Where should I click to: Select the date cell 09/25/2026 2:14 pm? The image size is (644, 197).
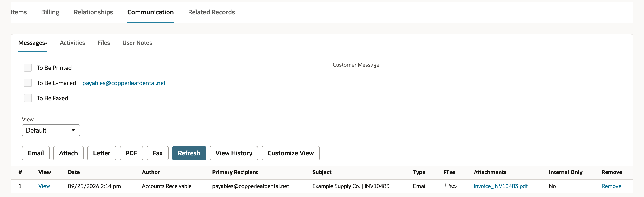(94, 186)
